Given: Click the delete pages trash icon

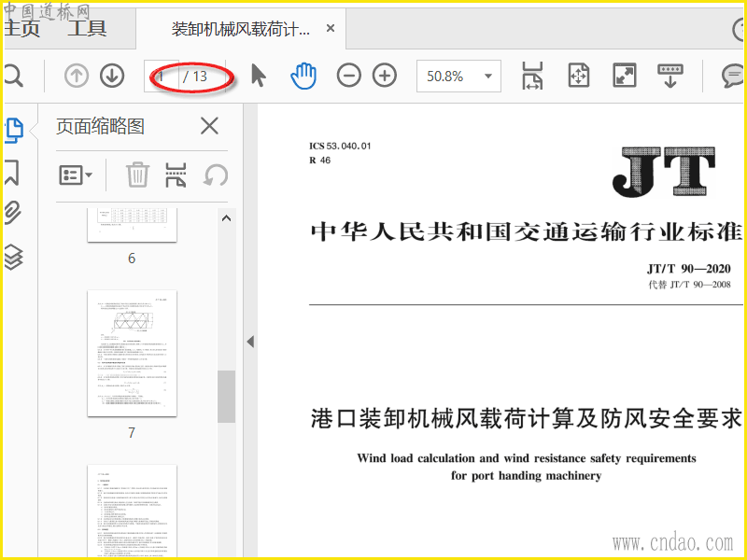Looking at the screenshot, I should pyautogui.click(x=137, y=175).
